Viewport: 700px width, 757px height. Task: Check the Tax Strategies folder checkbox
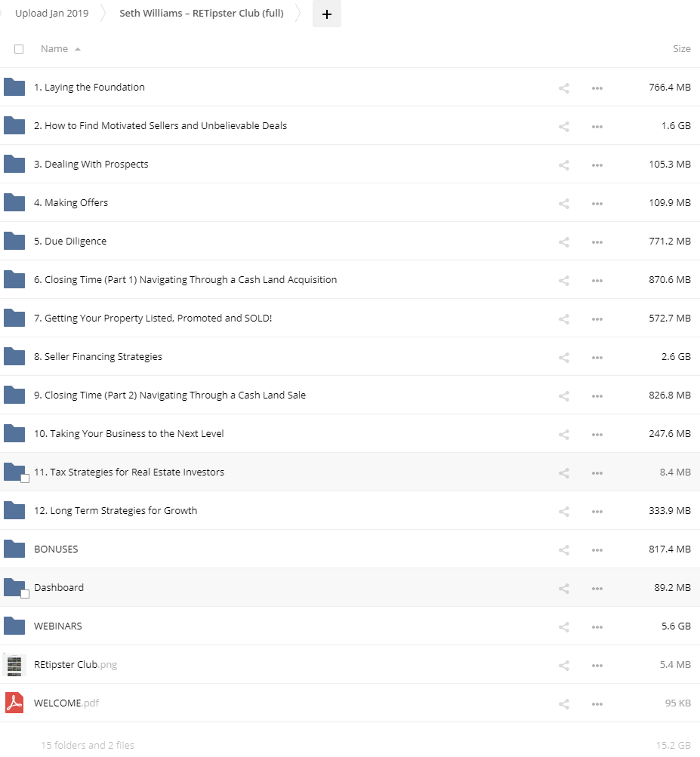[25, 479]
